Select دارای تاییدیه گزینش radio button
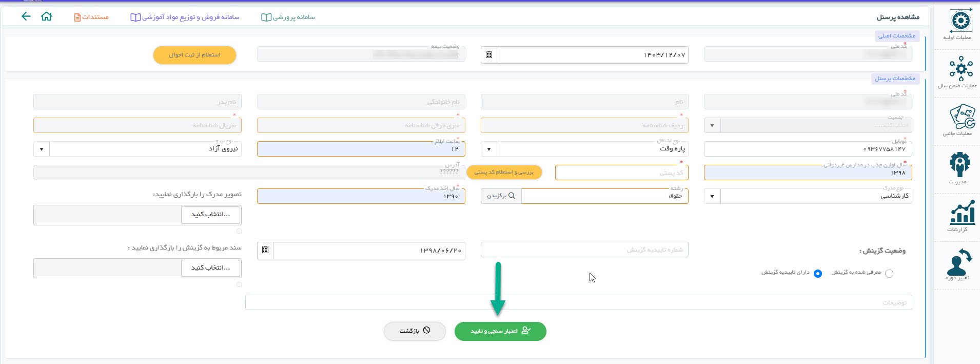The width and height of the screenshot is (980, 364). click(818, 274)
